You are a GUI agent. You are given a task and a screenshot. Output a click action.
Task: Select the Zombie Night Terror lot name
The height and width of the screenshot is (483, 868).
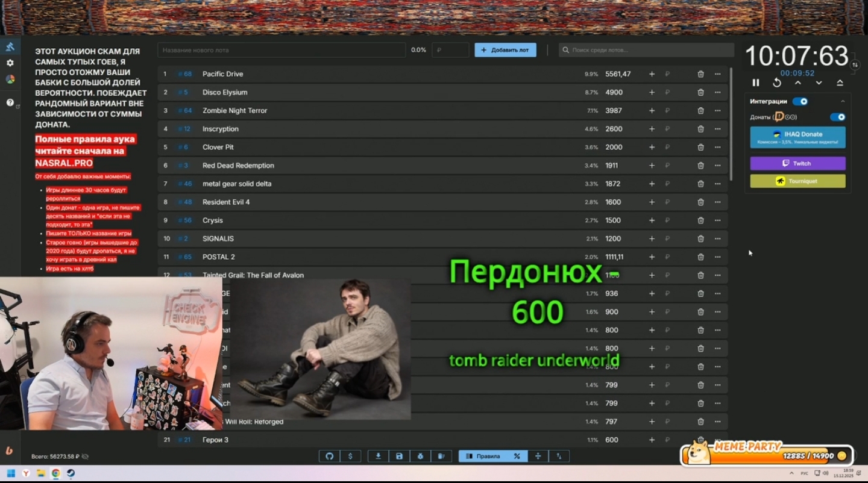(x=234, y=111)
